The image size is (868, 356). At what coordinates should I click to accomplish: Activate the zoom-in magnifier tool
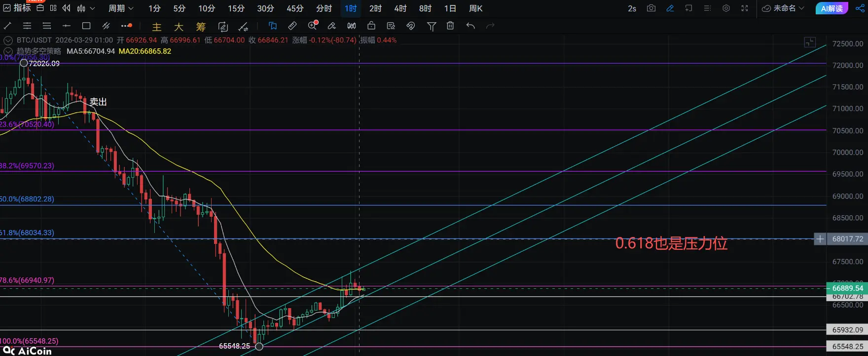pos(313,25)
